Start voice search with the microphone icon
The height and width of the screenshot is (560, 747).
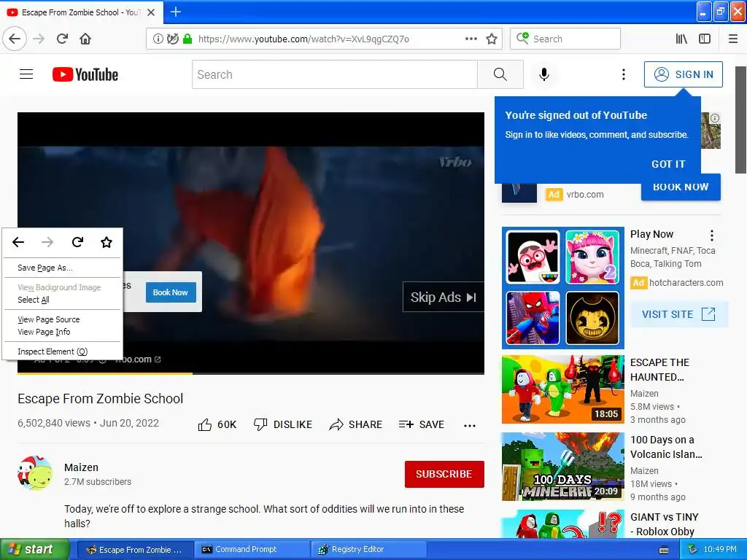click(x=544, y=74)
